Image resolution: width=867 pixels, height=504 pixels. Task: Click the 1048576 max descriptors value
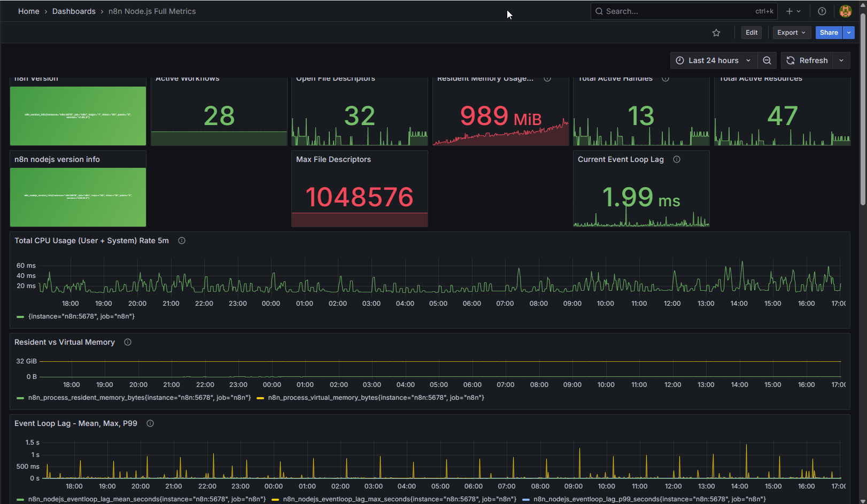(x=359, y=197)
